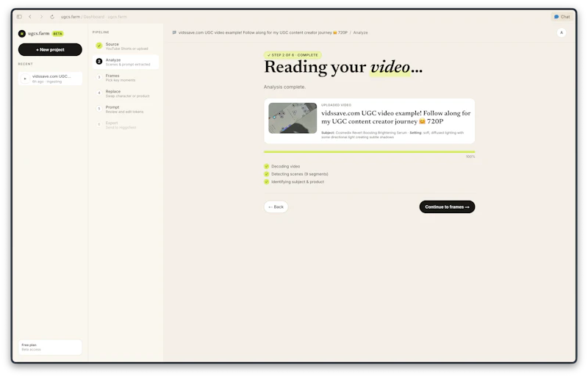588x377 pixels.
Task: Open recent project vidssave.com UGC
Action: pyautogui.click(x=50, y=79)
